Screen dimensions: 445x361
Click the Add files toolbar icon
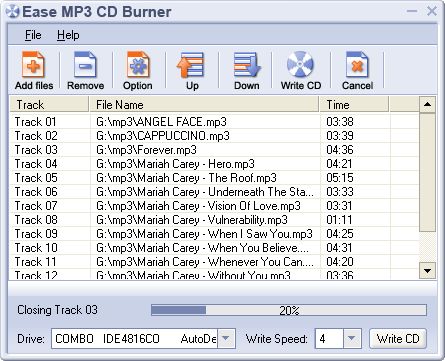[x=34, y=65]
